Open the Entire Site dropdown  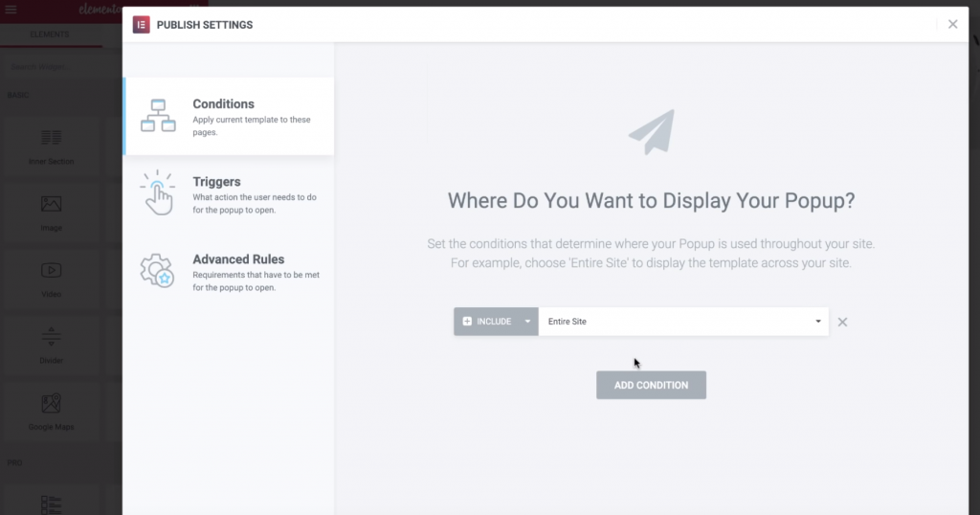coord(683,322)
